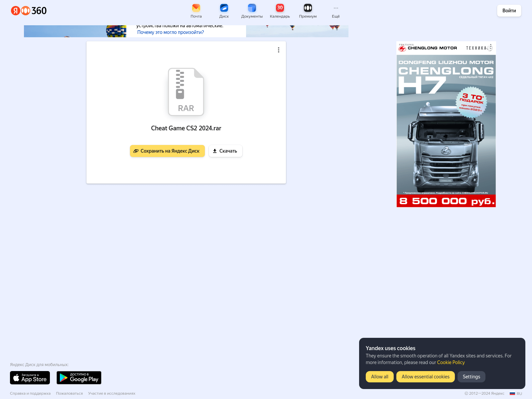This screenshot has width=532, height=399.
Task: Click the 8 500 000 руб. price strip
Action: click(446, 201)
